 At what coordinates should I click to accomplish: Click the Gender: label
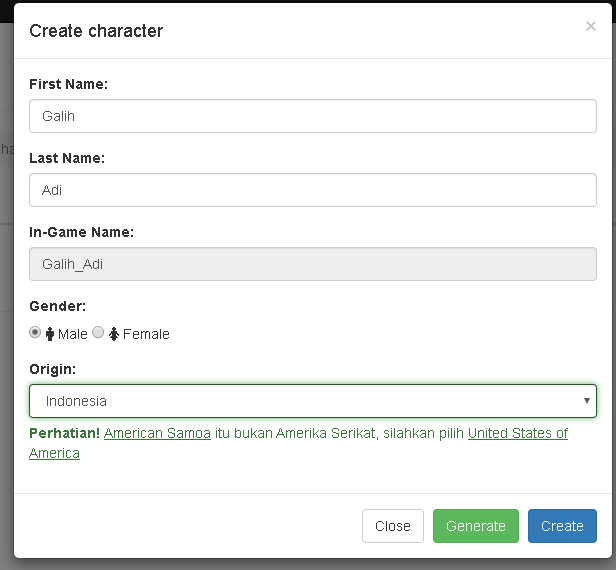[57, 306]
